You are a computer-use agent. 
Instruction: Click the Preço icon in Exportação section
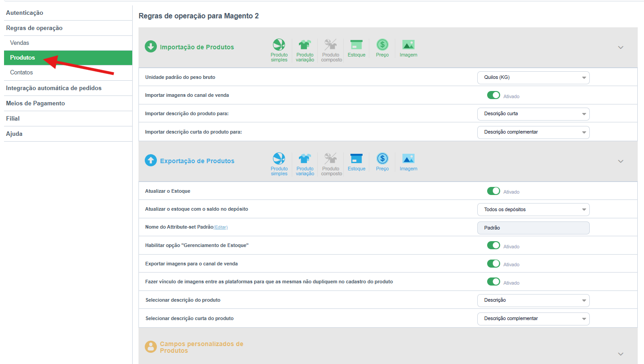382,159
